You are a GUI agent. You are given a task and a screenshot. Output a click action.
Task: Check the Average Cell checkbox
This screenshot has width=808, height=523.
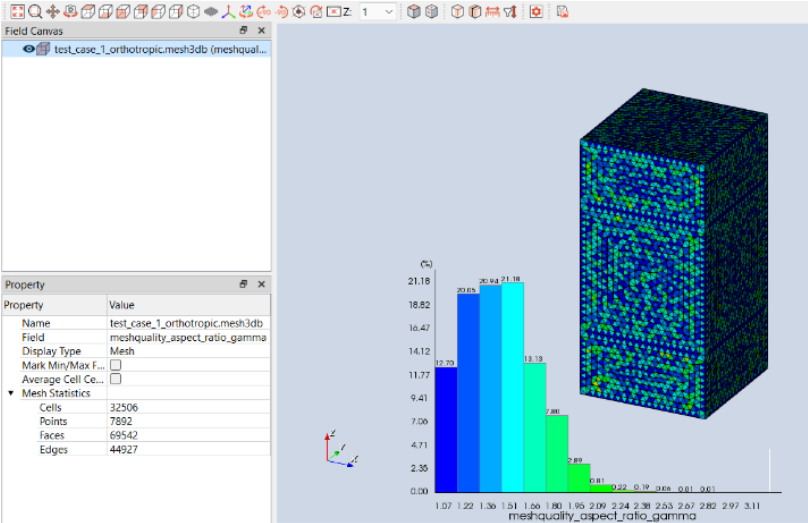(115, 380)
